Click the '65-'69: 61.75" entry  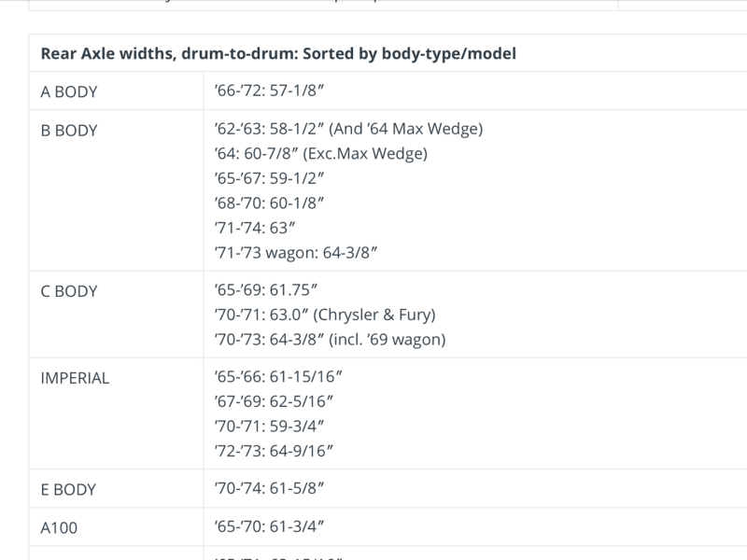click(x=266, y=290)
